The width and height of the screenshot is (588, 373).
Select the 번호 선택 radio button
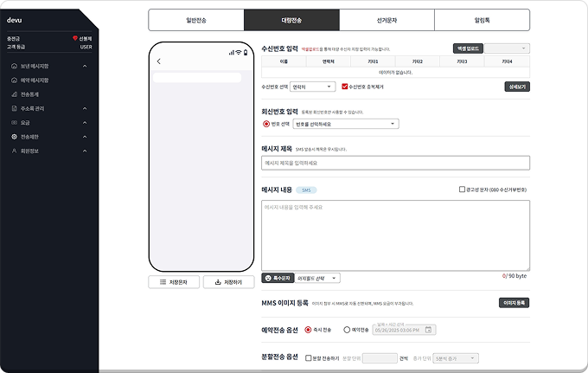pos(266,124)
